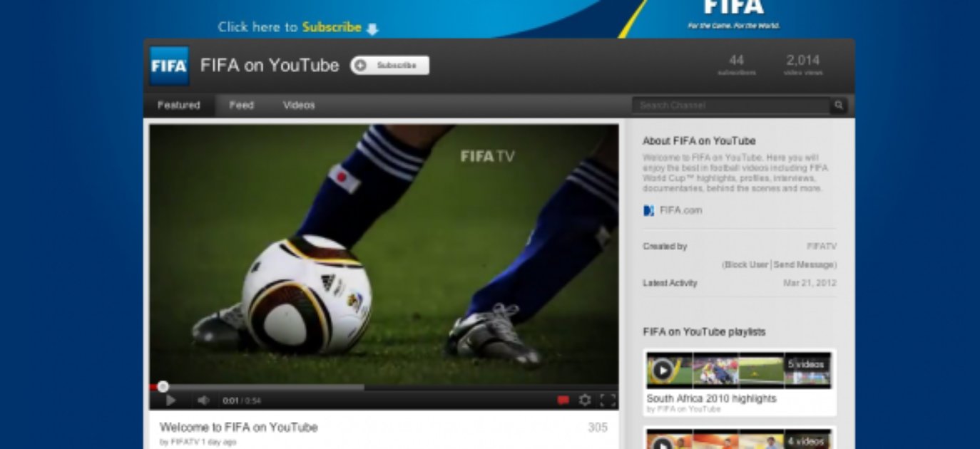The width and height of the screenshot is (980, 449).
Task: Focus the Search Channel field
Action: click(x=732, y=105)
